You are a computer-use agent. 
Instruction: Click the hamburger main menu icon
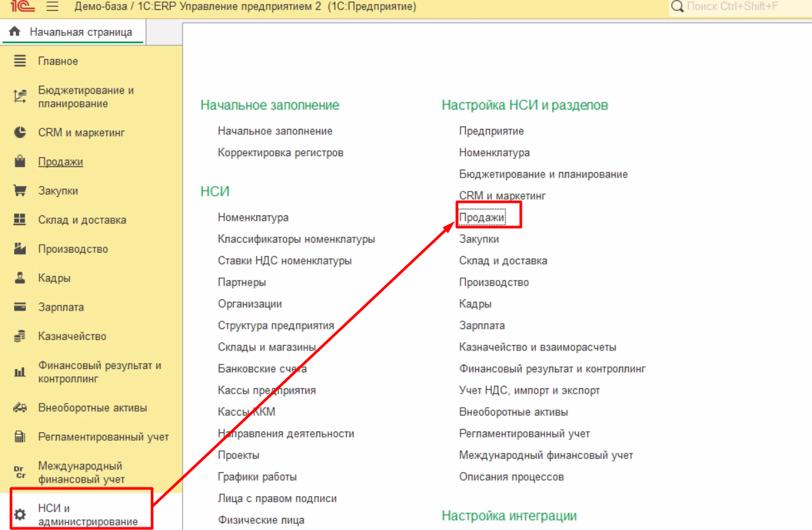(x=53, y=7)
